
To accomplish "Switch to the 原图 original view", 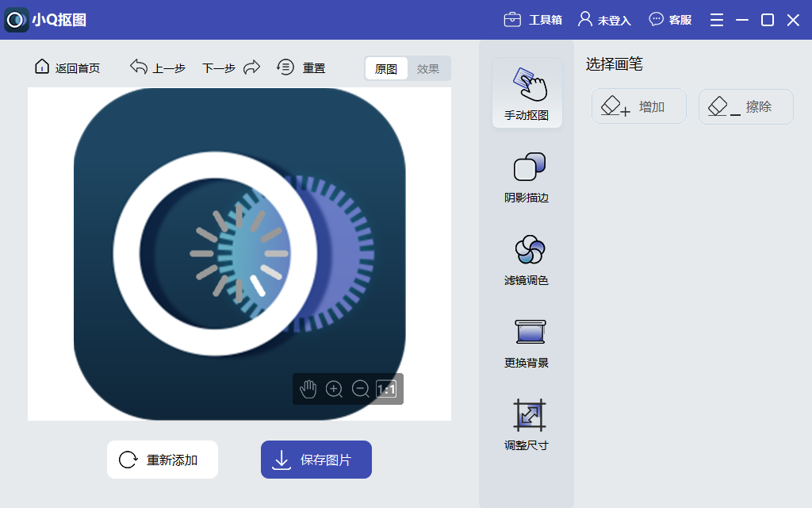I will (386, 68).
